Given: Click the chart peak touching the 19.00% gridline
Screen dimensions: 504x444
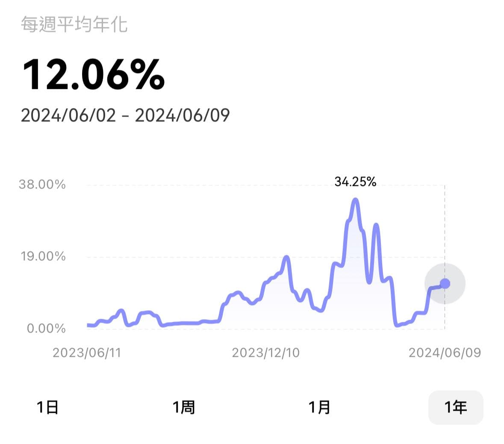Looking at the screenshot, I should 286,257.
